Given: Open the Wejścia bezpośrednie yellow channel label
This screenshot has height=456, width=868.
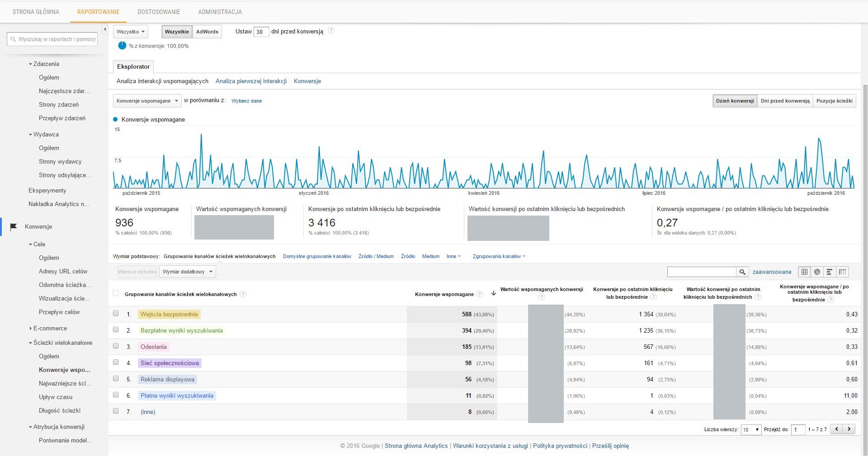Looking at the screenshot, I should (x=169, y=314).
